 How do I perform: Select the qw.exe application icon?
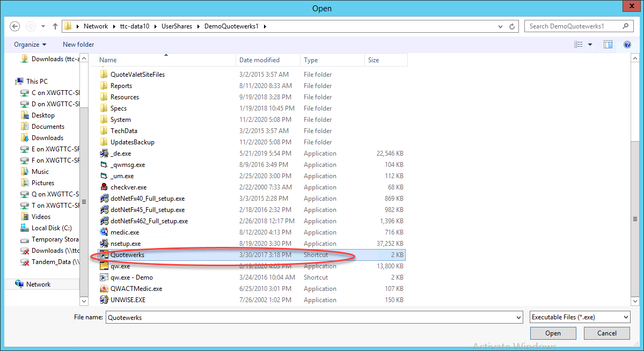(104, 266)
